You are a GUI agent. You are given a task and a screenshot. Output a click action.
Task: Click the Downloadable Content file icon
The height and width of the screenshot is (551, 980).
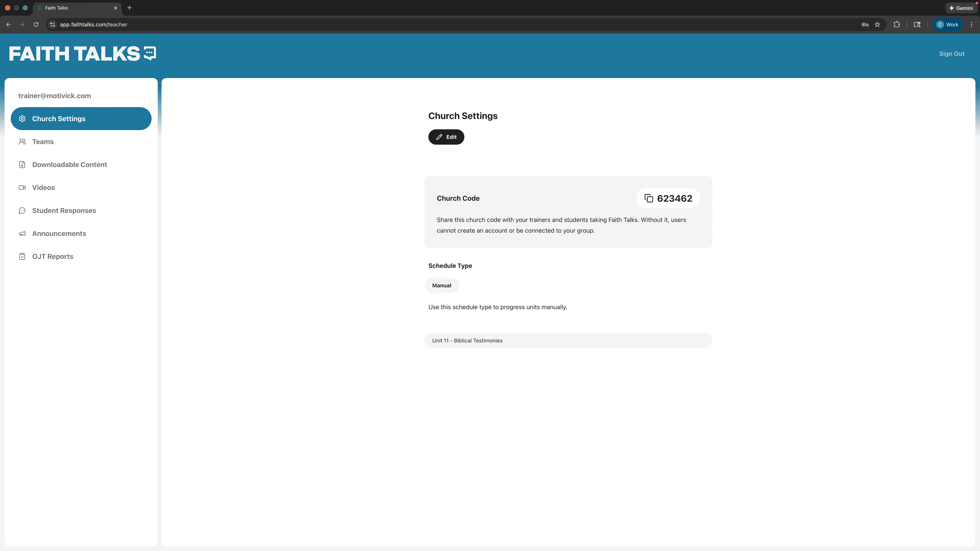(x=22, y=165)
